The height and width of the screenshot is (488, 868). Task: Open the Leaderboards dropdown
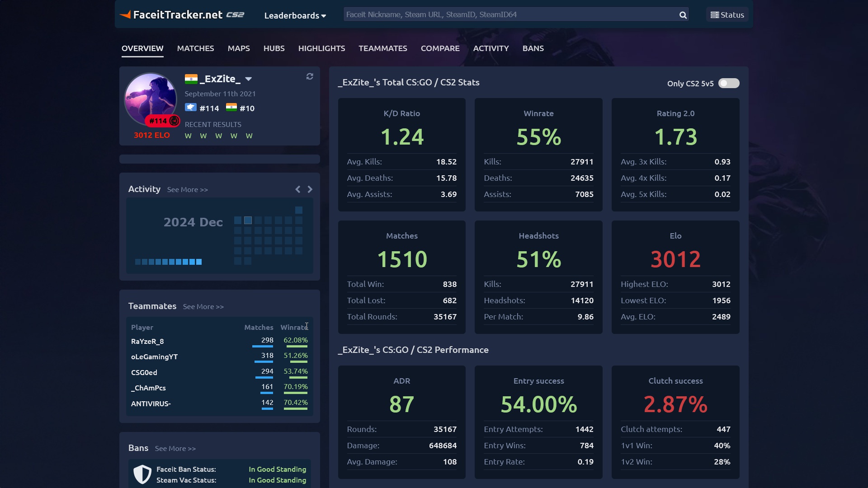295,15
